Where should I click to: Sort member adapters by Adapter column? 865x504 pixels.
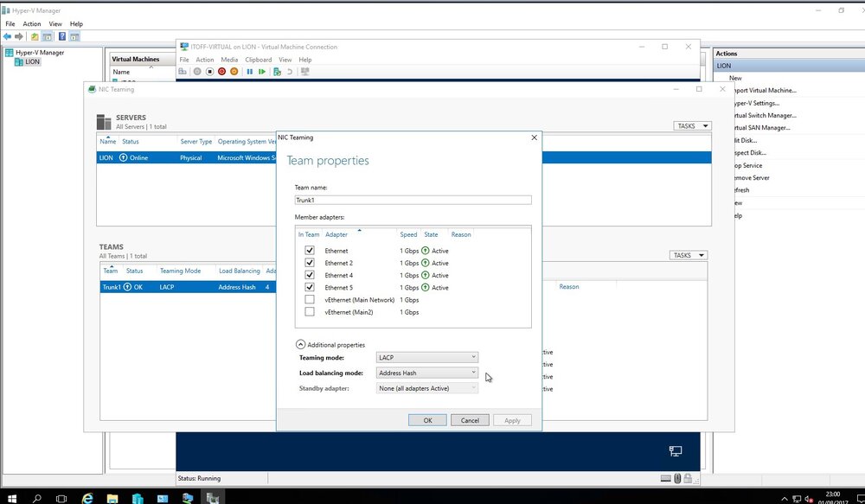pyautogui.click(x=336, y=234)
